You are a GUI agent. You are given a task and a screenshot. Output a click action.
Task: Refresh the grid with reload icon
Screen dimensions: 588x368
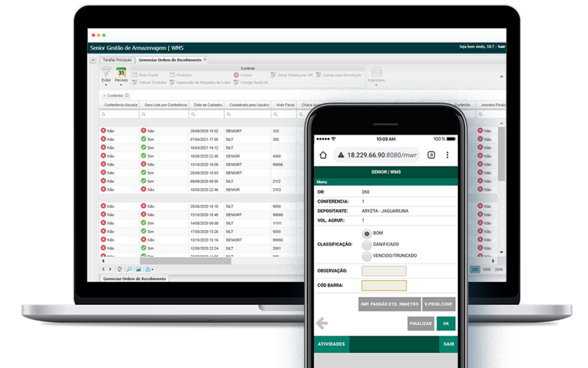pyautogui.click(x=119, y=269)
